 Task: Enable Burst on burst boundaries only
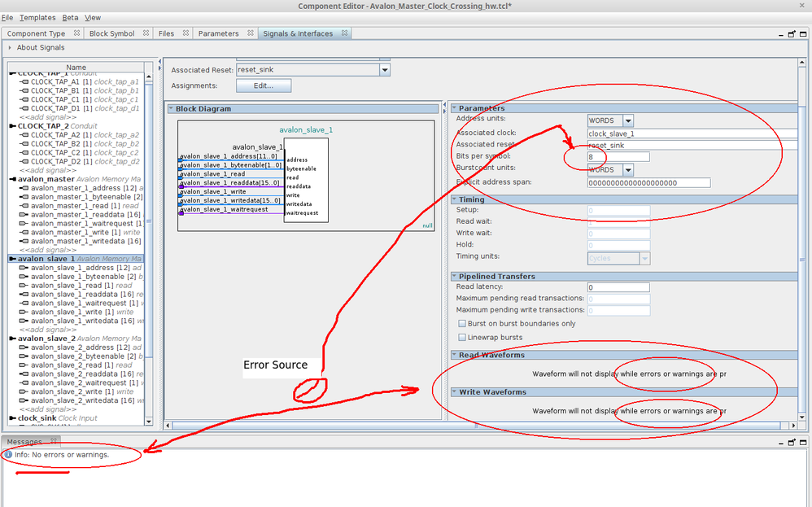462,324
